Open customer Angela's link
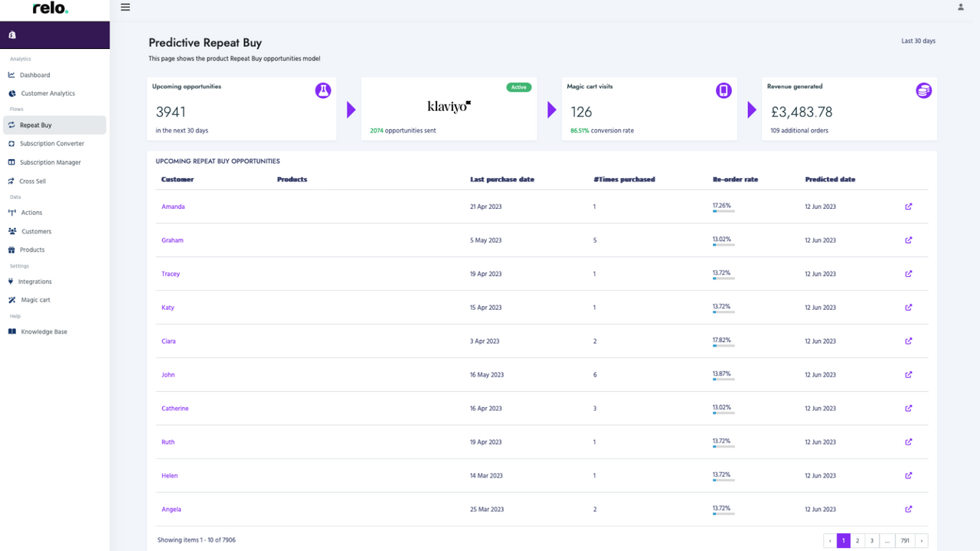 [x=171, y=510]
